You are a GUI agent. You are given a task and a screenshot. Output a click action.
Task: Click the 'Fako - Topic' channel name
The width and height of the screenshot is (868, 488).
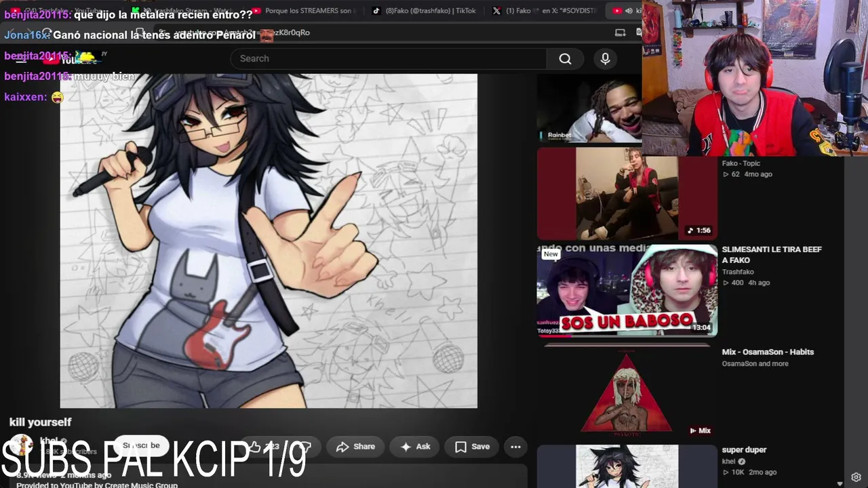click(x=741, y=163)
